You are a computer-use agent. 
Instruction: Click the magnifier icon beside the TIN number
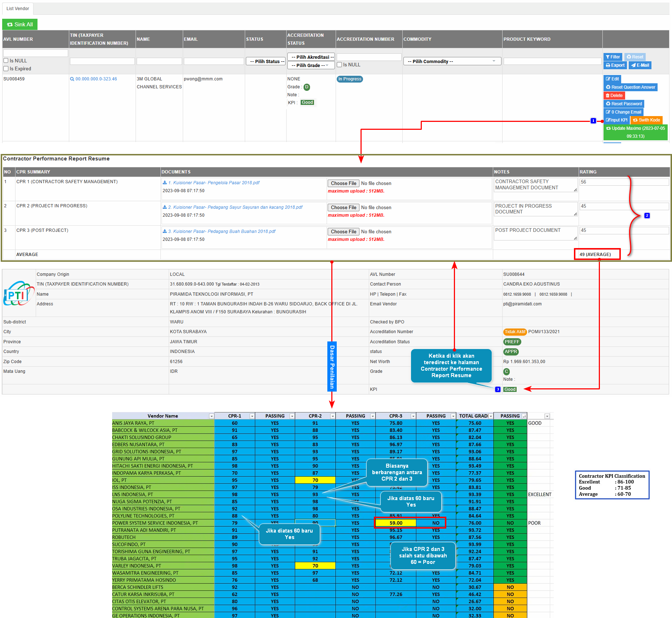click(72, 79)
